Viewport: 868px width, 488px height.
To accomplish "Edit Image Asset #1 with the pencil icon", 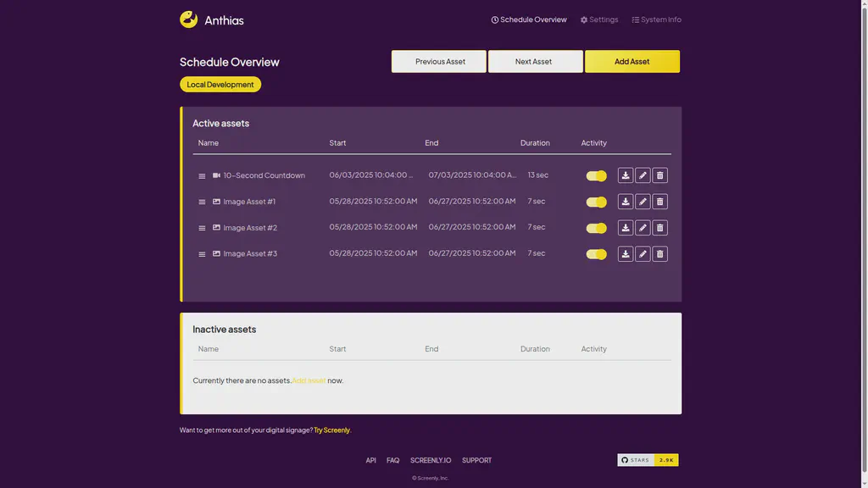I will point(643,201).
